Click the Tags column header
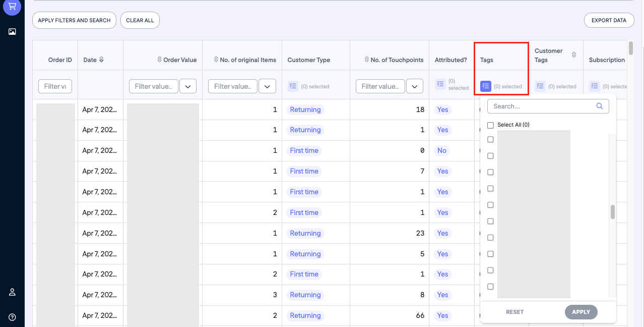The image size is (644, 327). (x=487, y=60)
